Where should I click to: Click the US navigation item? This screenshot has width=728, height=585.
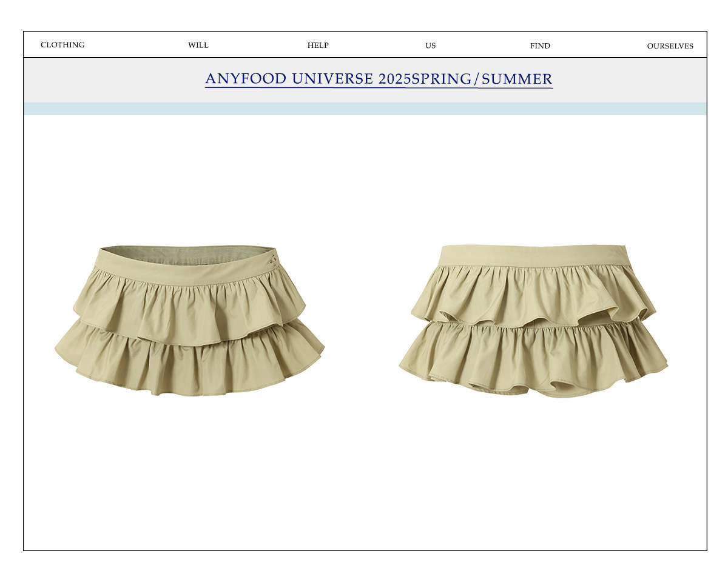click(430, 46)
